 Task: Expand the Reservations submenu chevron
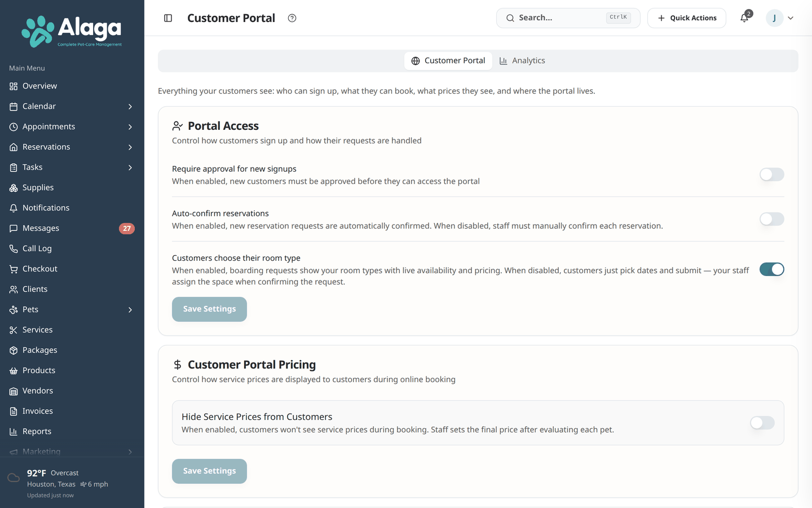tap(130, 147)
